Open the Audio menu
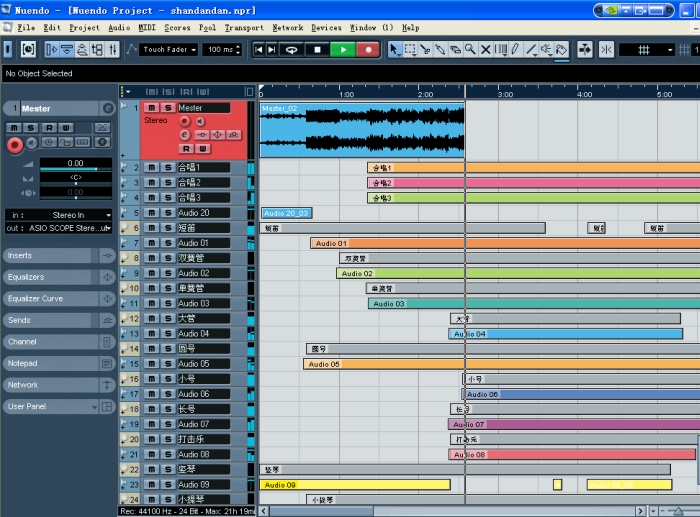Screen dimensions: 700x517 coord(119,28)
